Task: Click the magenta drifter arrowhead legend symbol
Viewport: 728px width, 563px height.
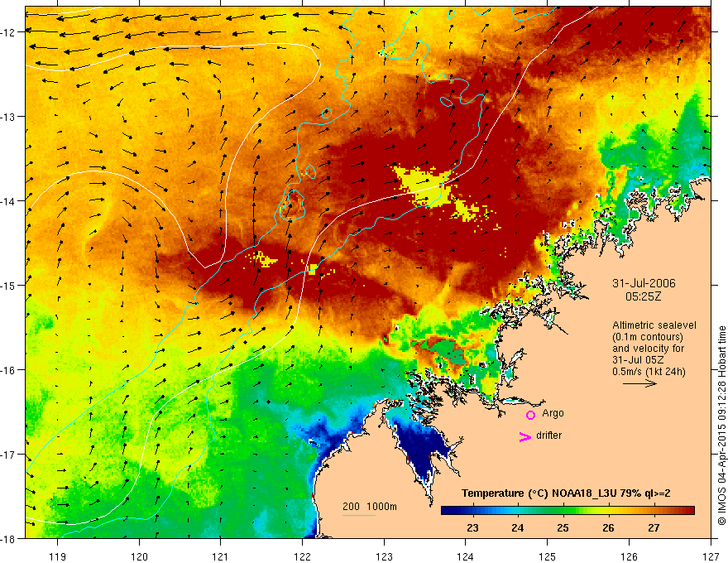Action: [x=525, y=436]
